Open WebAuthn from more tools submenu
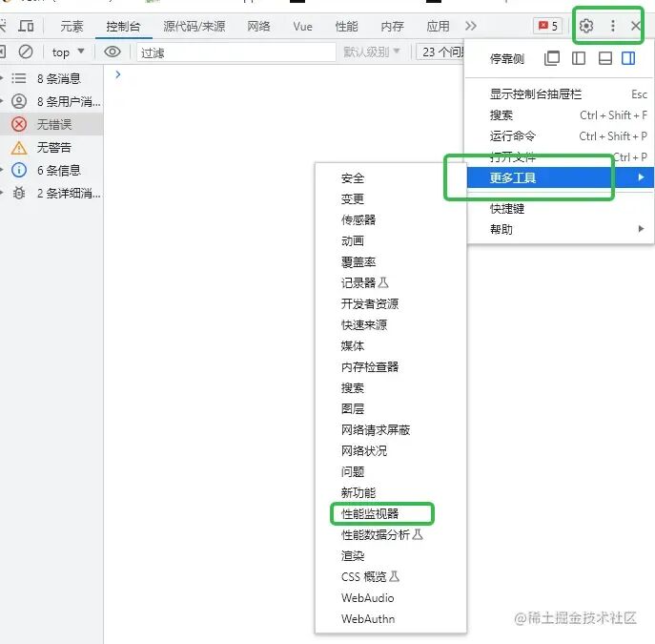The image size is (655, 644). [391, 619]
